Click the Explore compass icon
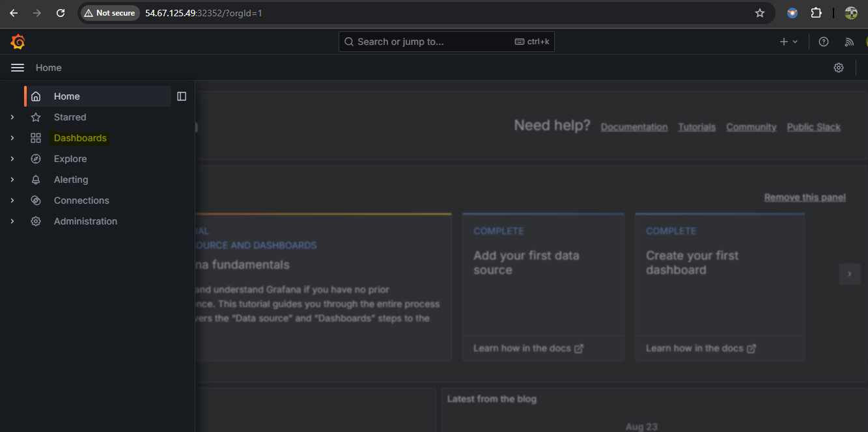 pos(36,159)
